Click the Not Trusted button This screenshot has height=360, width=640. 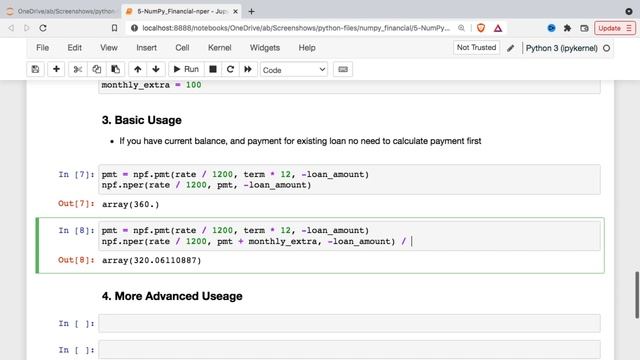(x=476, y=48)
